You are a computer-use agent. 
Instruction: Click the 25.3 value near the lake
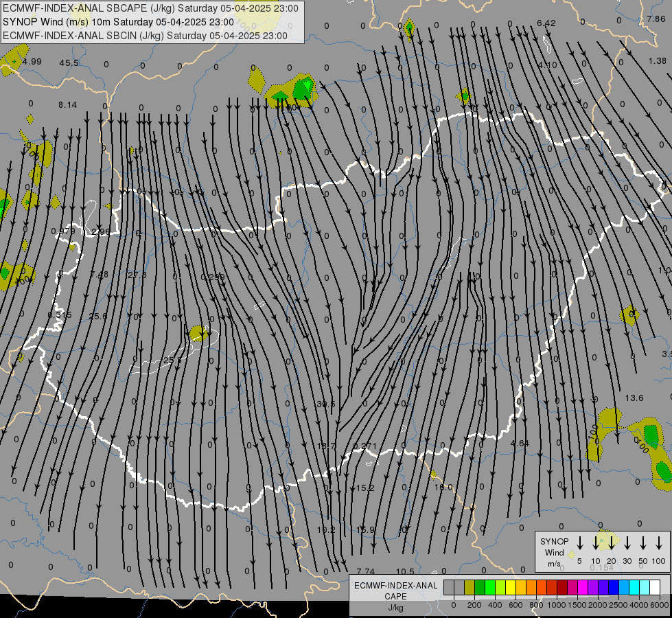tap(173, 360)
